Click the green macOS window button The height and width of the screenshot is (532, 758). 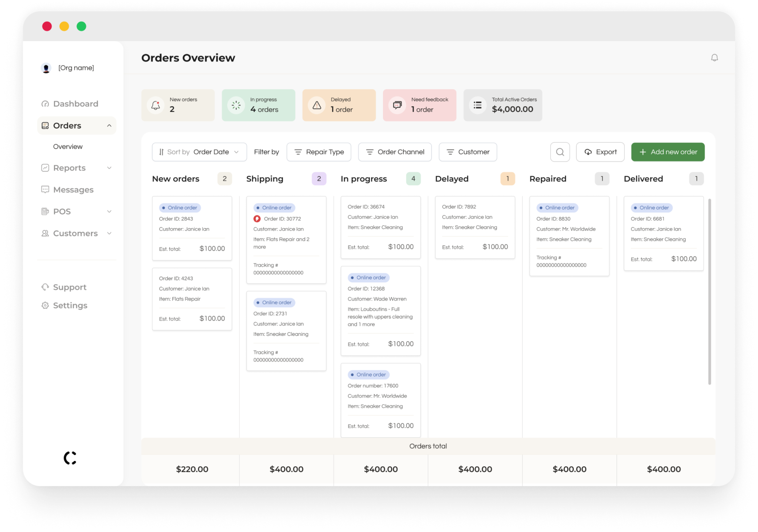81,26
